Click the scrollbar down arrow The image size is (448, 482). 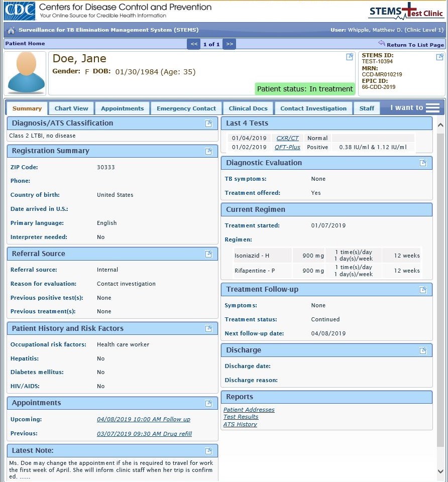point(440,471)
